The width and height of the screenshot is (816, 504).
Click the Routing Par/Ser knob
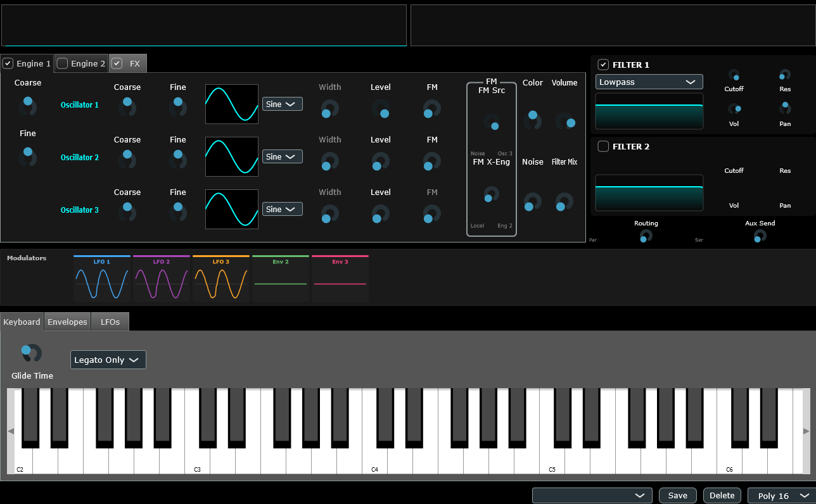pos(646,236)
